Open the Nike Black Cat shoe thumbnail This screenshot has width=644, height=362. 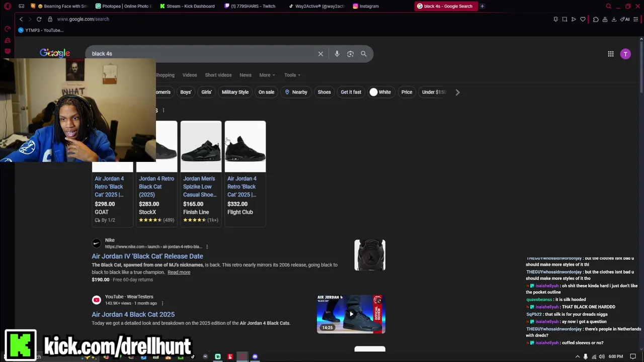point(370,255)
